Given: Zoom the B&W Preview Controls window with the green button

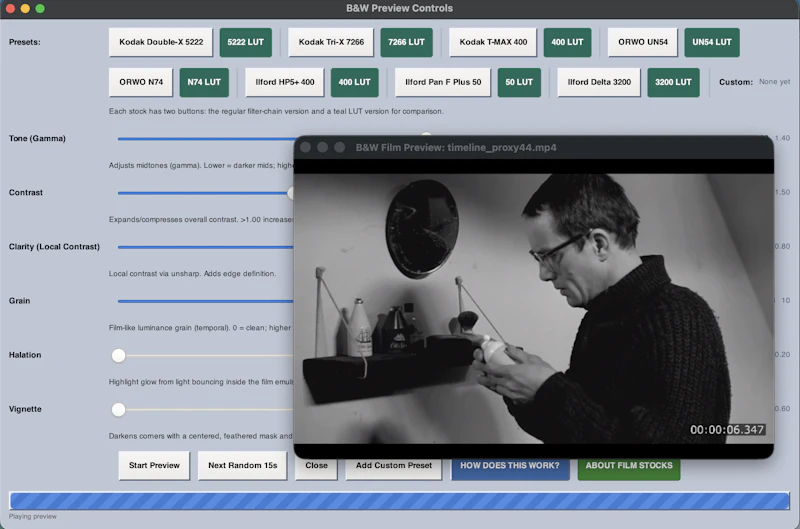Looking at the screenshot, I should click(40, 9).
